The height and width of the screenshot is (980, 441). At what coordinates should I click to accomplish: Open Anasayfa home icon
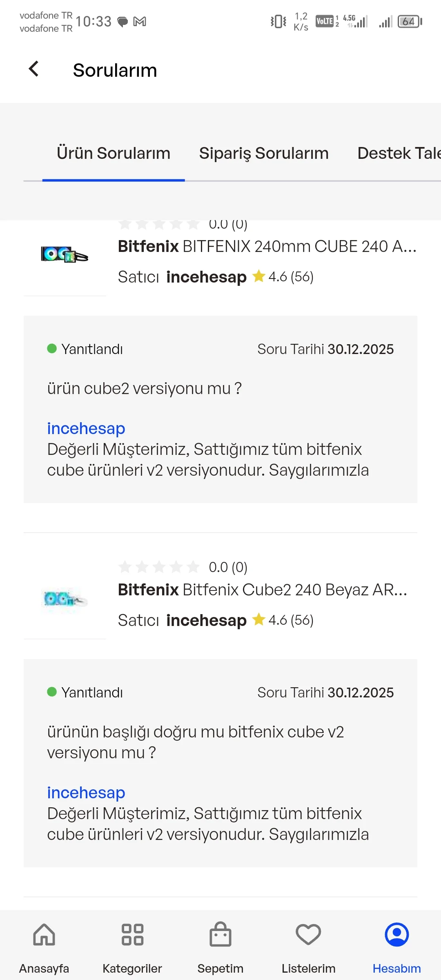pos(44,935)
